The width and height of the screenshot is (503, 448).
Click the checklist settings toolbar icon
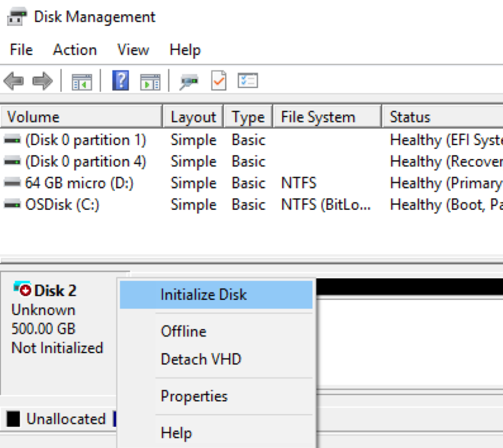click(248, 81)
